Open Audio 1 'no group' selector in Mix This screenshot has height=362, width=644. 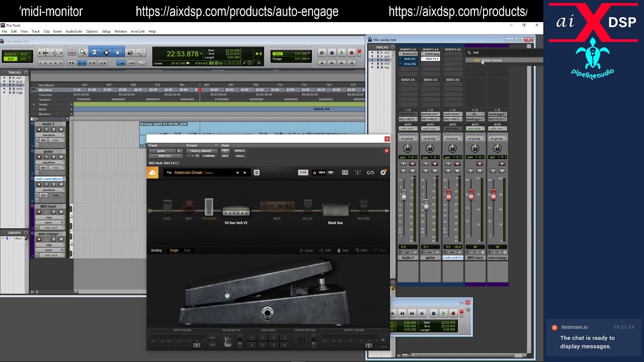pos(408,138)
